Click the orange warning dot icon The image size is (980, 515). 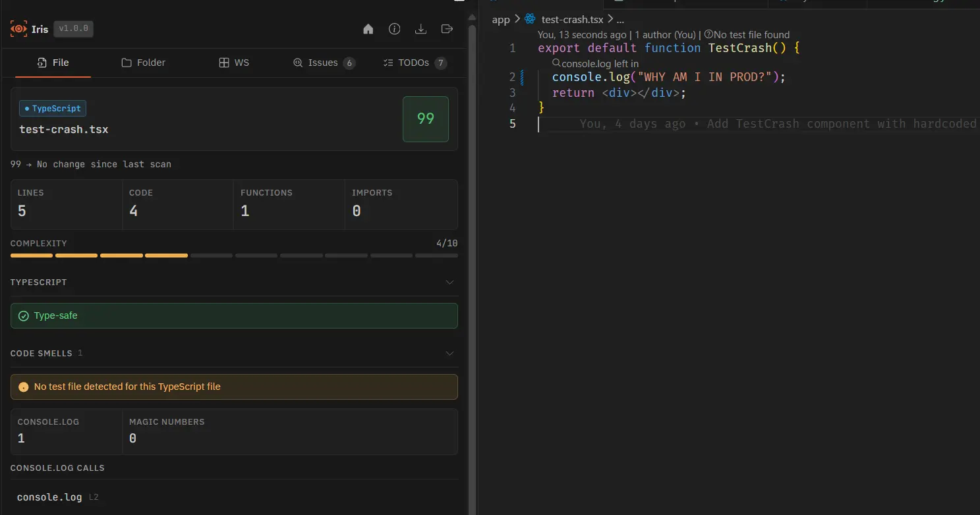[24, 387]
